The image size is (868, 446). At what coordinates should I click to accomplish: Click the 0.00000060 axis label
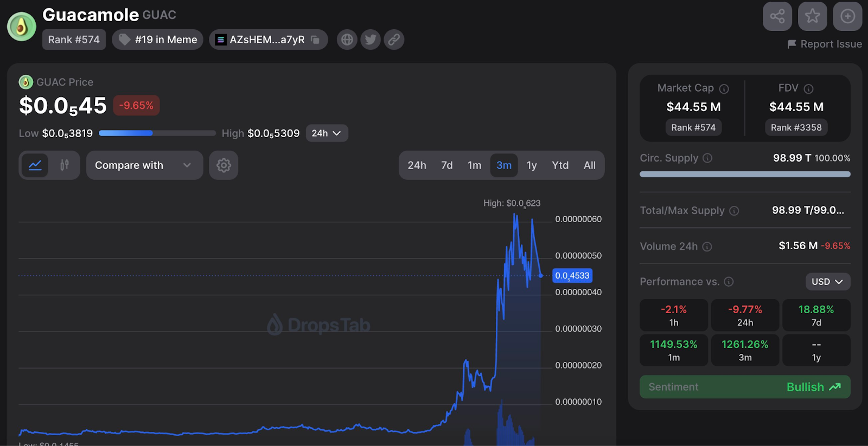[x=578, y=219]
